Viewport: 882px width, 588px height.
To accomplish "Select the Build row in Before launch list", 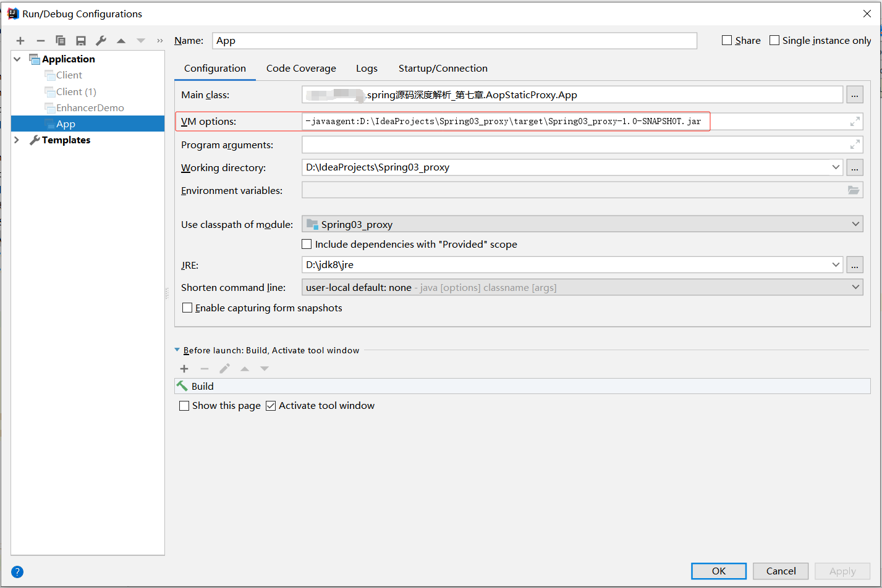I will point(523,386).
